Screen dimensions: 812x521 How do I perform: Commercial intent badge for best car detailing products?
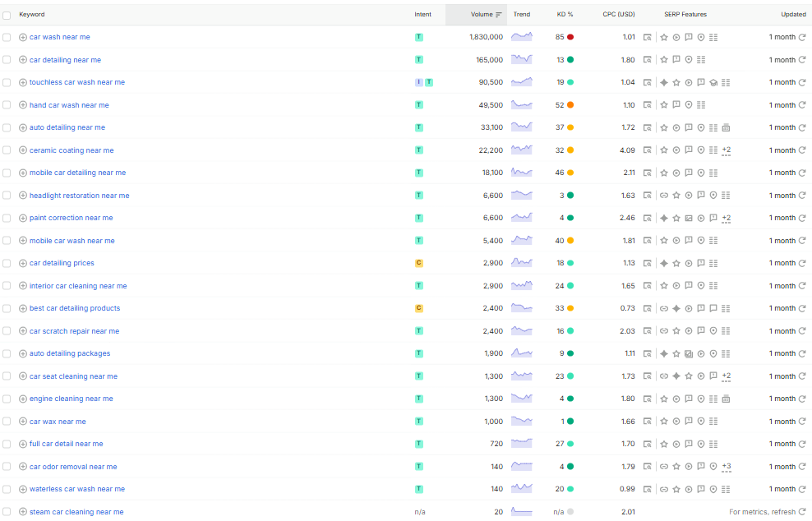(x=419, y=308)
